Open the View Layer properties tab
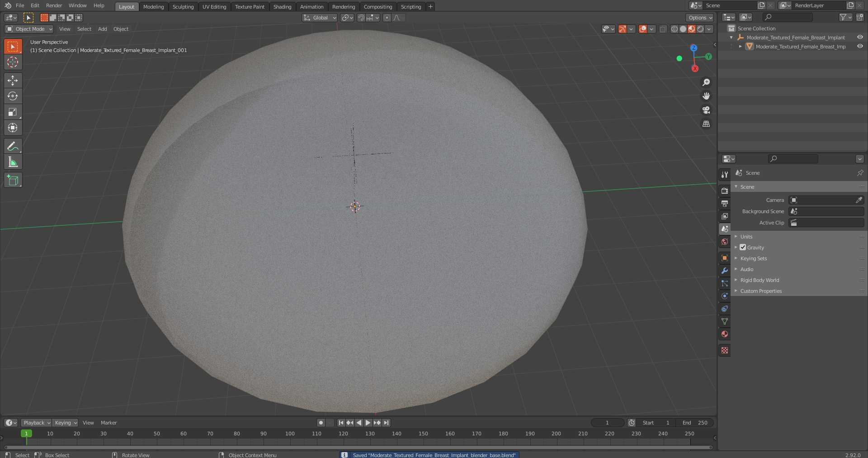Viewport: 868px width, 458px height. [x=725, y=216]
